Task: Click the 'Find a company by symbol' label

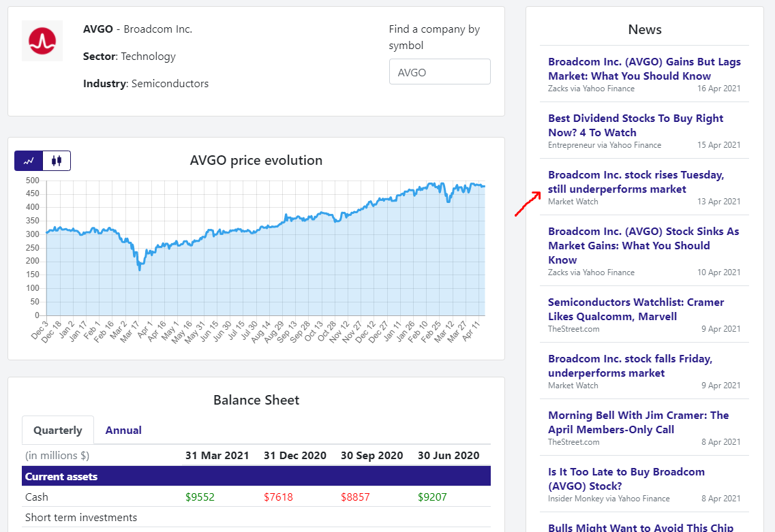Action: [434, 37]
